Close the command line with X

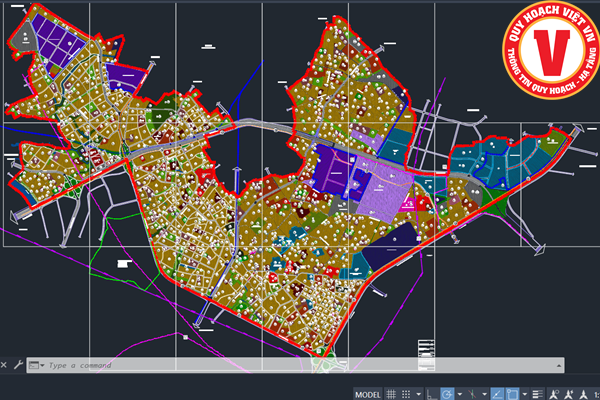(4, 365)
